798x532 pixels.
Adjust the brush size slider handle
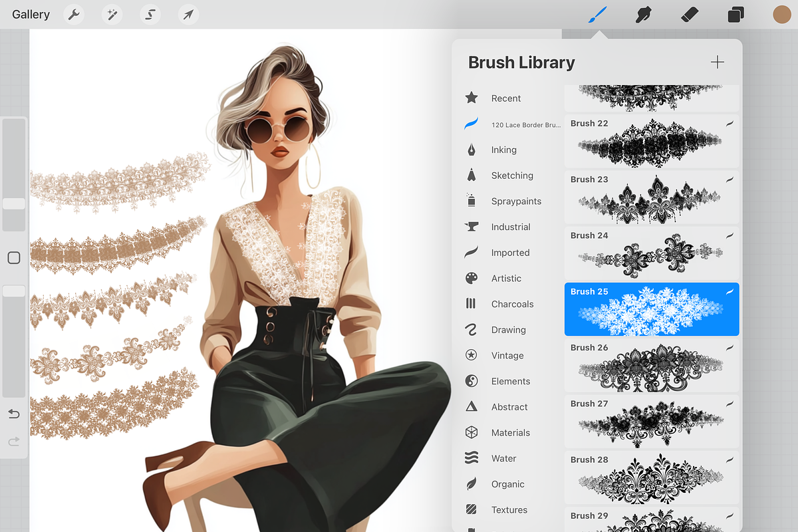(14, 204)
